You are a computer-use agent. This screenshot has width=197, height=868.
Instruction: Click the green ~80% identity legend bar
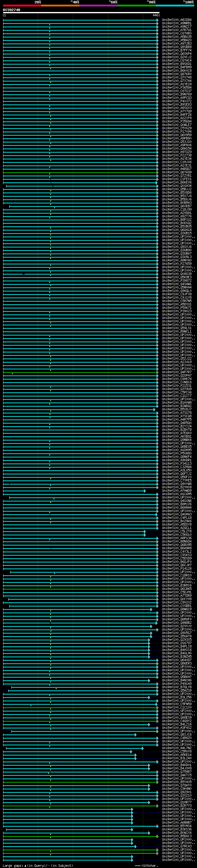point(137,6)
